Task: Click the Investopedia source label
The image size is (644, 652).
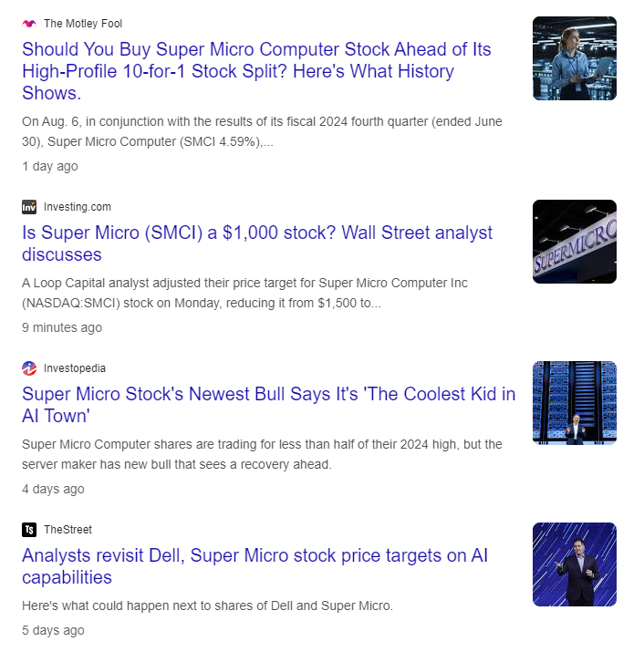Action: point(75,368)
